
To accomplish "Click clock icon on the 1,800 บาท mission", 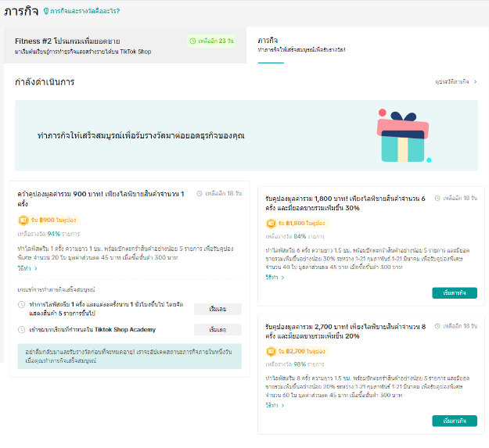I will tap(437, 198).
